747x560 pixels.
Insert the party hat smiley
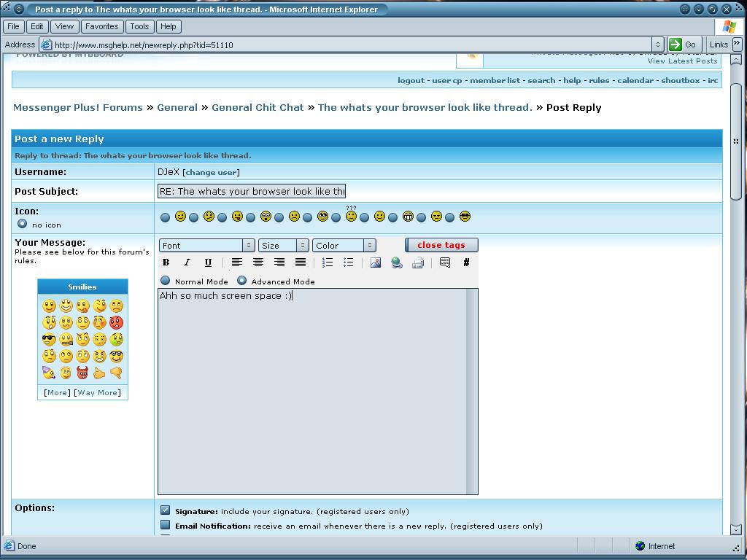(49, 373)
